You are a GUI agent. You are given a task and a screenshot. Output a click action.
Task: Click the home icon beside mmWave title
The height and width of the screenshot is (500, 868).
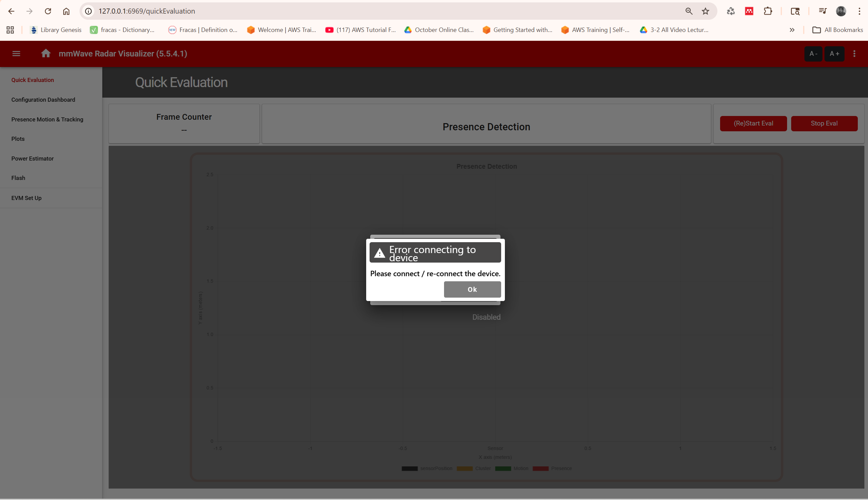click(x=46, y=53)
